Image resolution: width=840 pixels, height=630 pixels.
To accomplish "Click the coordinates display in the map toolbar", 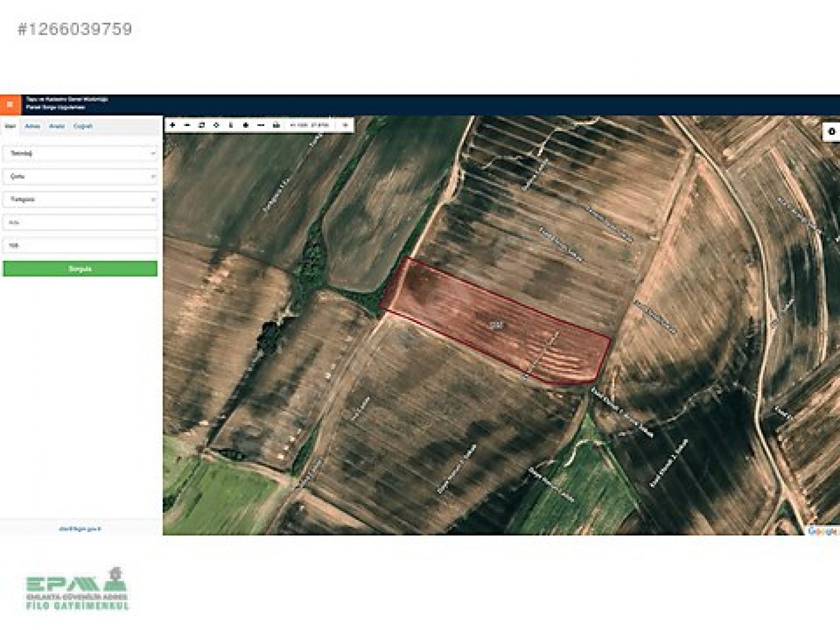I will click(x=309, y=125).
